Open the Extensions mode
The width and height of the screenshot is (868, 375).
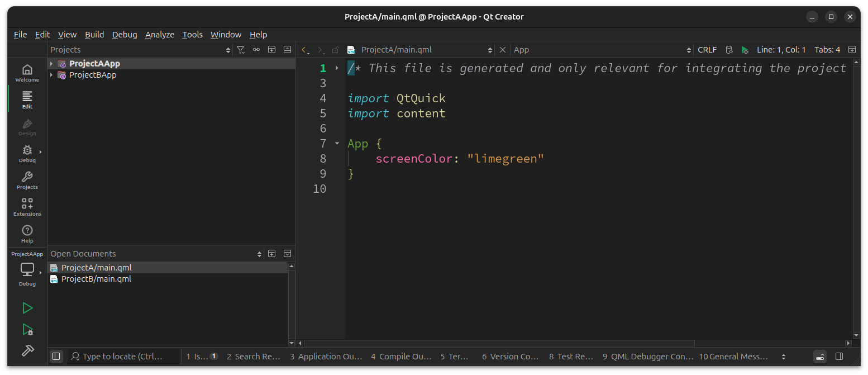tap(27, 207)
